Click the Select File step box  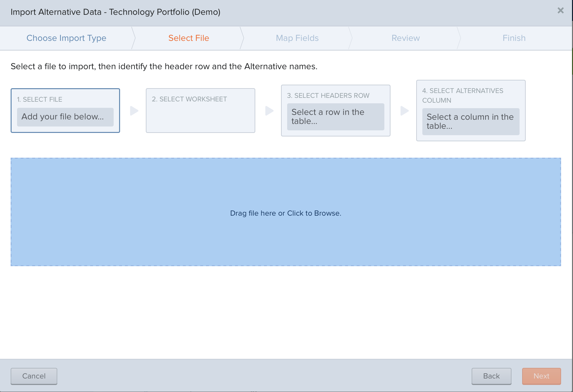pos(65,110)
